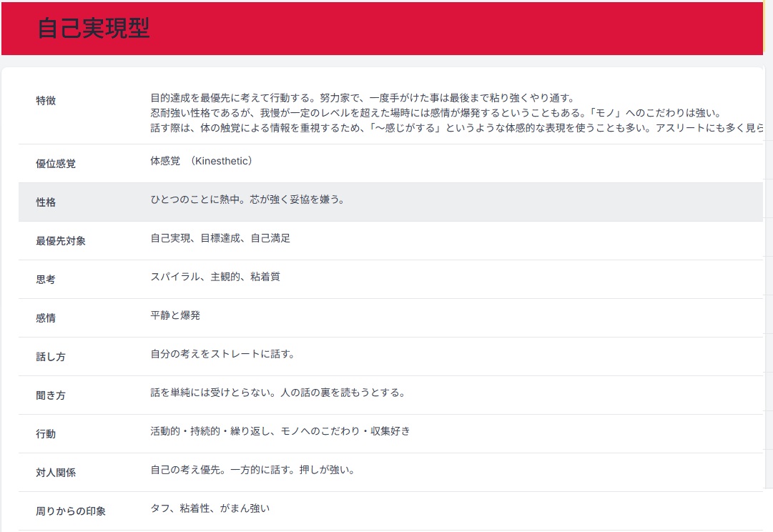773x532 pixels.
Task: Click the 特徴 row label
Action: point(46,101)
